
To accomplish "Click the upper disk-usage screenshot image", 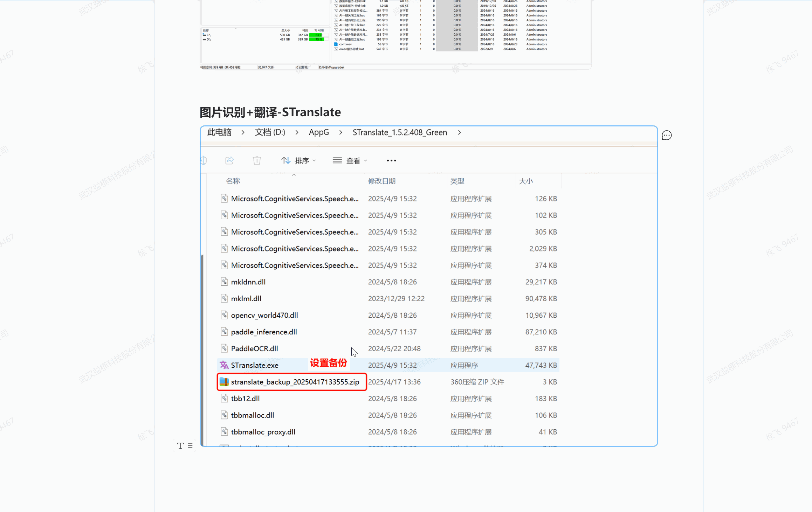I will [x=396, y=35].
